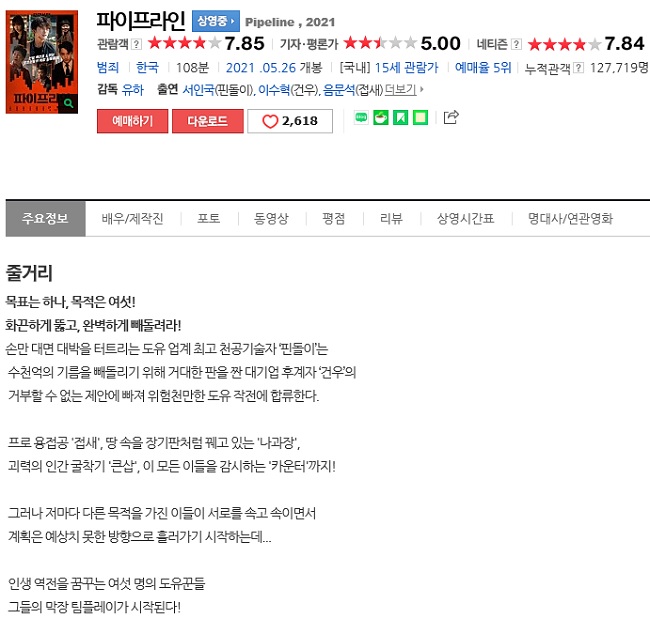Toggle the heart like button showing 2,618
This screenshot has height=634, width=650.
[x=290, y=121]
